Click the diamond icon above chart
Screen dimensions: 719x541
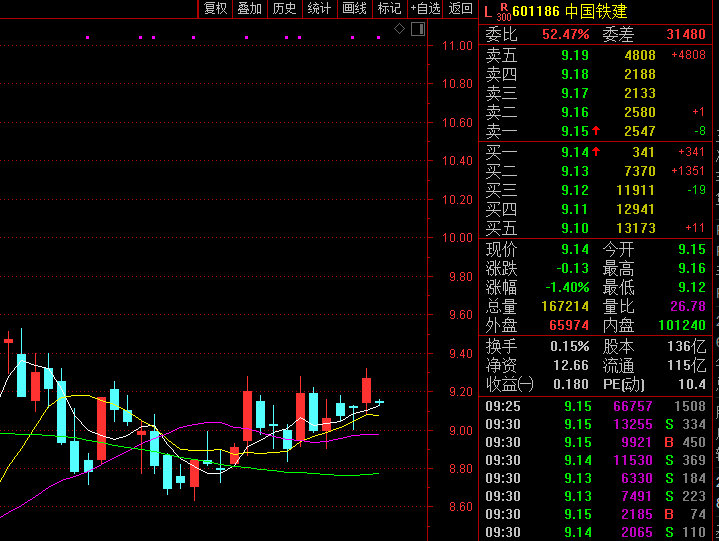click(399, 29)
